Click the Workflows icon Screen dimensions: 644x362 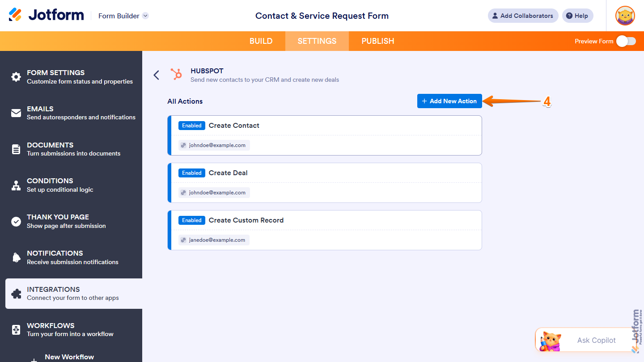[16, 330]
